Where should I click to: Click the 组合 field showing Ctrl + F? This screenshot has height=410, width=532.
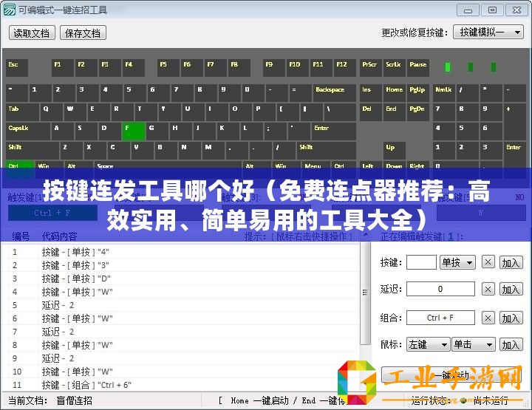440,318
